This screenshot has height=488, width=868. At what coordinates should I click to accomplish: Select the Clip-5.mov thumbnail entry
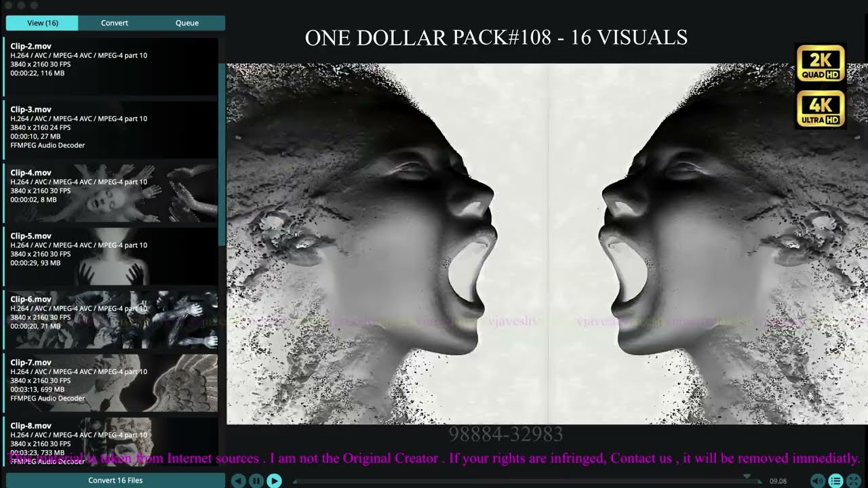[x=111, y=256]
